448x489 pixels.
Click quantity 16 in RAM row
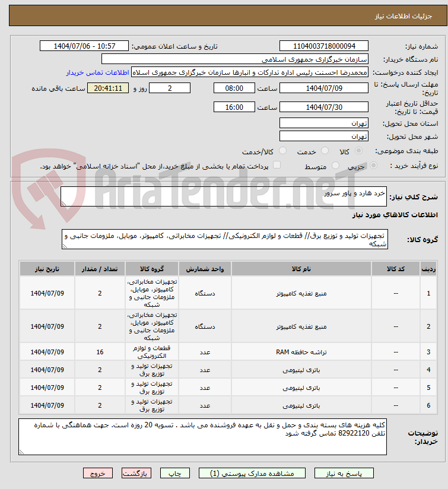(100, 352)
